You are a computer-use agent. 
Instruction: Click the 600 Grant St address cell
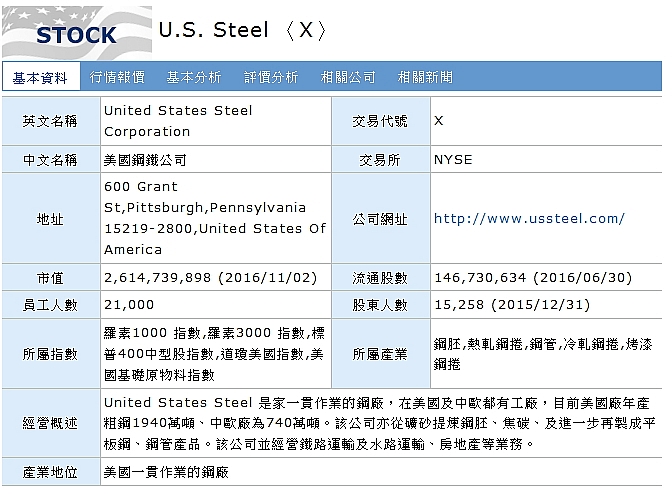(216, 218)
